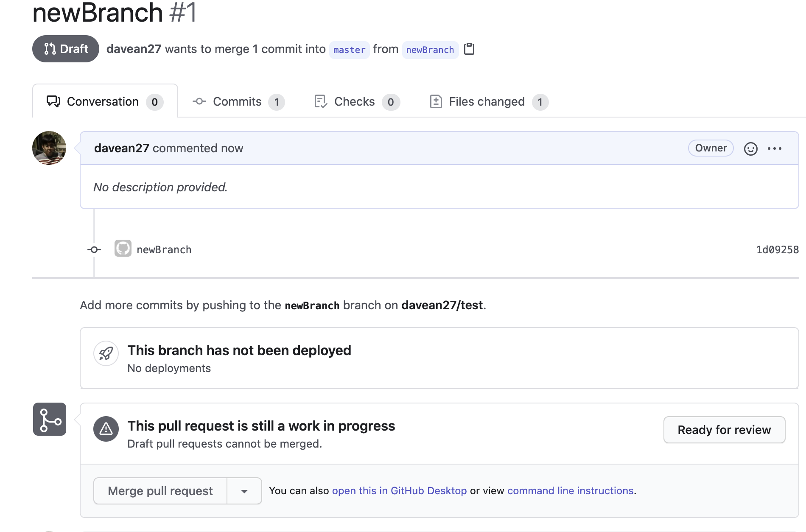This screenshot has height=532, width=806.
Task: Click the newBranch head branch label
Action: pyautogui.click(x=430, y=50)
